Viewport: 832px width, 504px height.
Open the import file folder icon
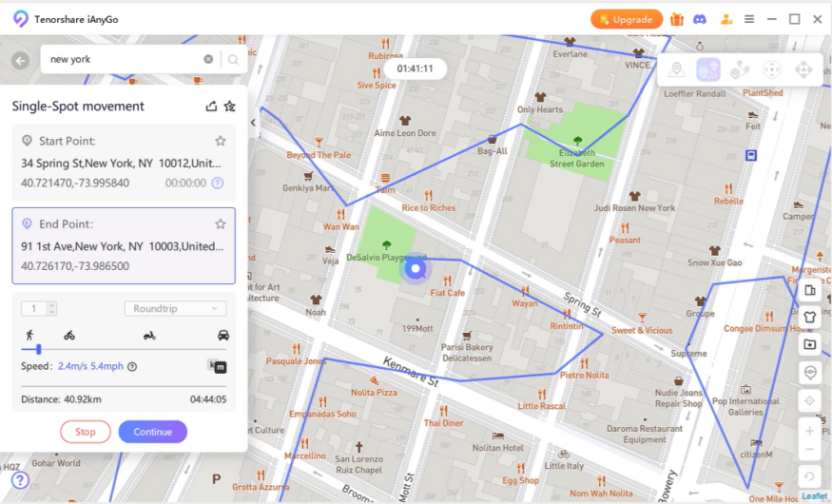click(810, 344)
